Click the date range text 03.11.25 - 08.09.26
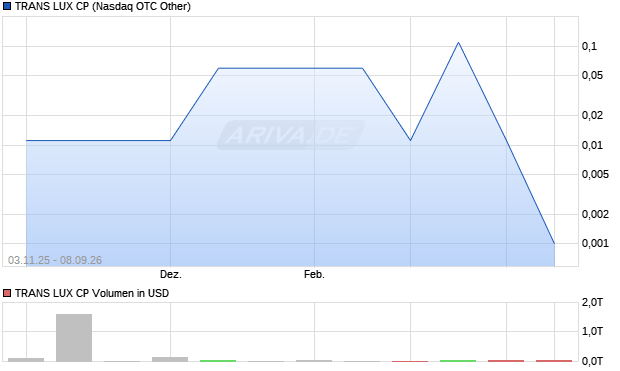The height and width of the screenshot is (371, 620). point(55,260)
